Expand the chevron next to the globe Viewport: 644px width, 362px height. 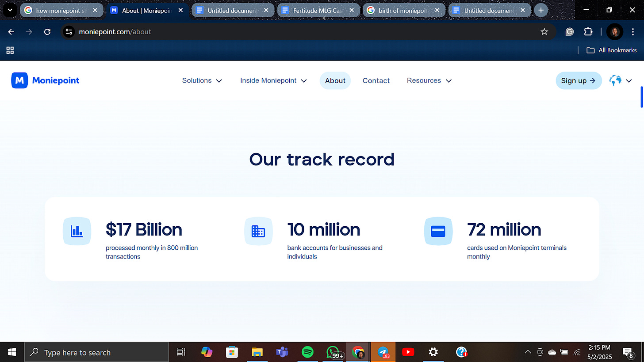click(629, 80)
